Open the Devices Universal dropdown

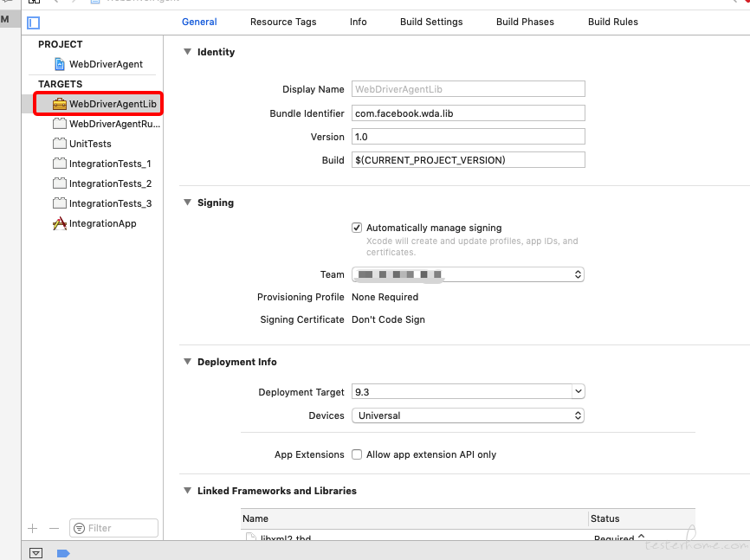pyautogui.click(x=468, y=415)
